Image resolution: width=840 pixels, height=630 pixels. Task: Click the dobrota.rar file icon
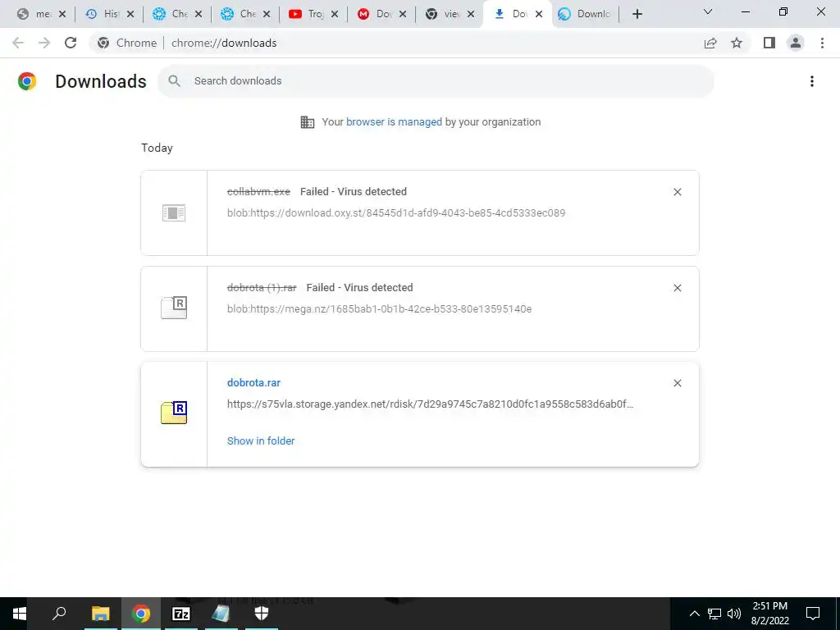tap(174, 413)
